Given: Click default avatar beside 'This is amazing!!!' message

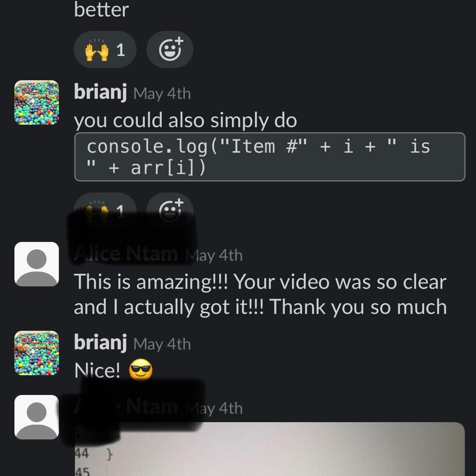Looking at the screenshot, I should point(37,264).
